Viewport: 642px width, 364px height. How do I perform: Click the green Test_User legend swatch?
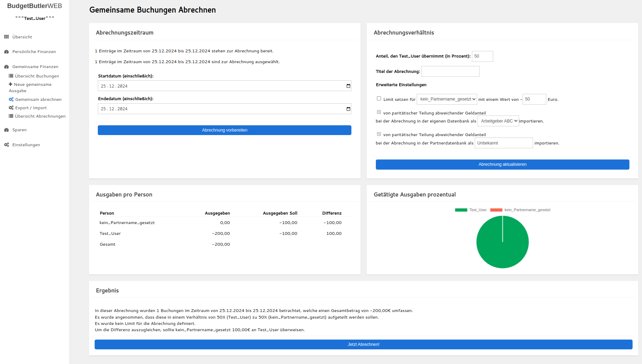click(x=461, y=210)
